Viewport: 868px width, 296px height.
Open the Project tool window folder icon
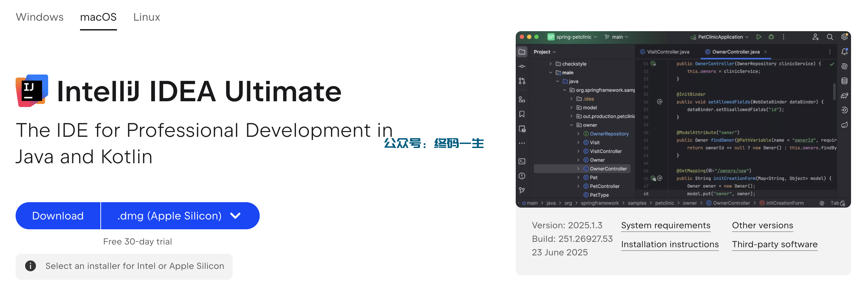coord(522,52)
